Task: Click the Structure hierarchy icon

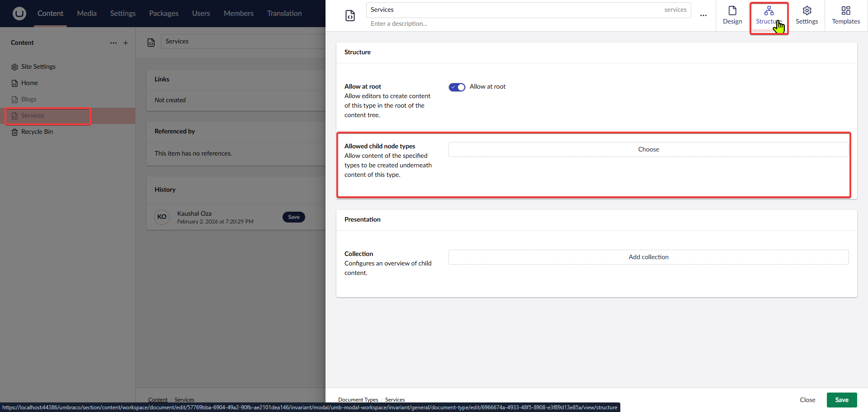Action: 769,11
